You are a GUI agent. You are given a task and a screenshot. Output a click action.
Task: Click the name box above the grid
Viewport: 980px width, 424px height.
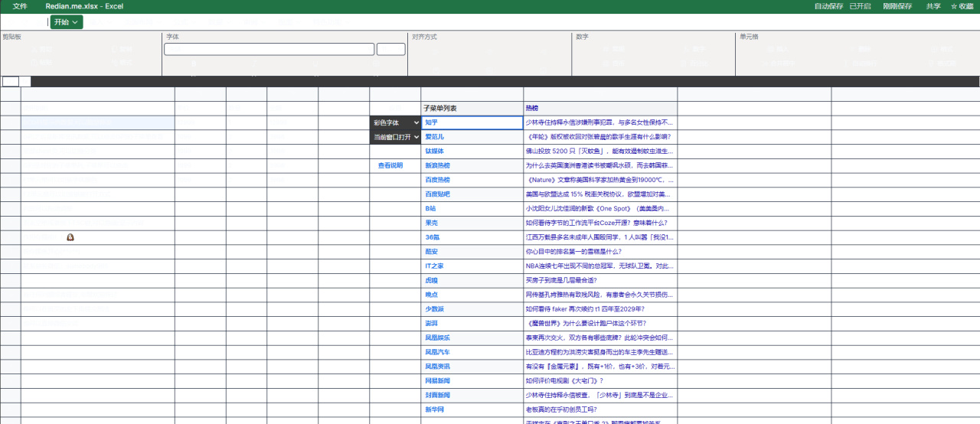tap(11, 81)
